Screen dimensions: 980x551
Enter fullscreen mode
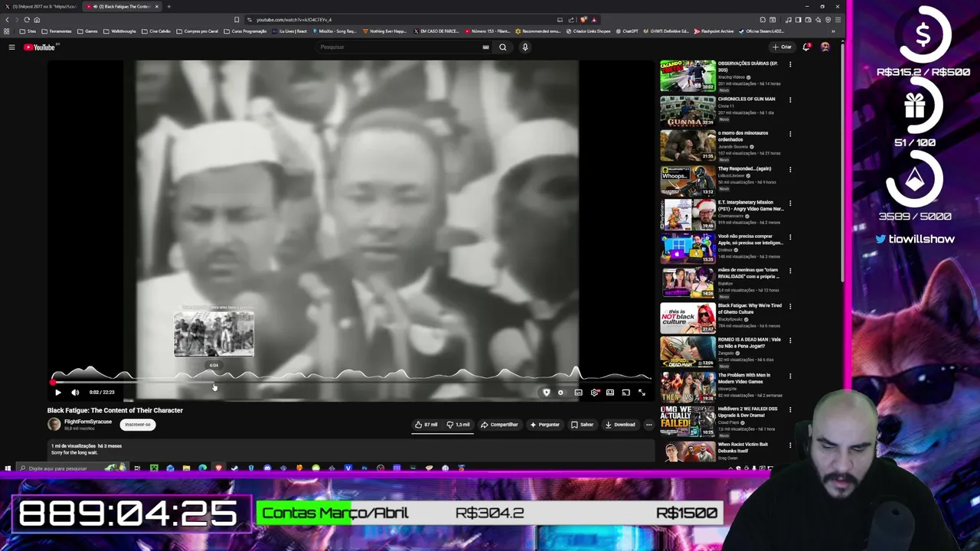(x=642, y=393)
